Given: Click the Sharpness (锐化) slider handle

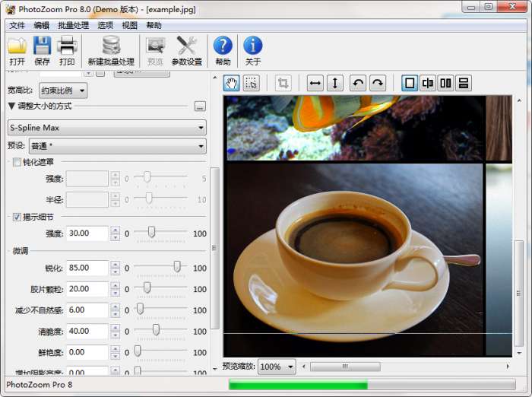Looking at the screenshot, I should (x=177, y=267).
